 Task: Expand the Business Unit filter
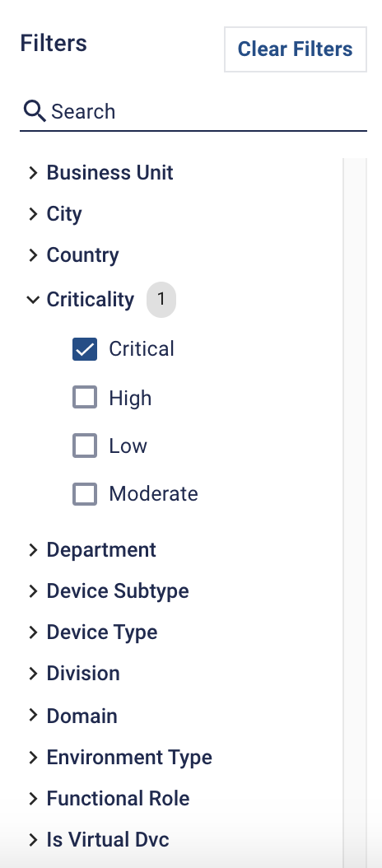pyautogui.click(x=33, y=173)
